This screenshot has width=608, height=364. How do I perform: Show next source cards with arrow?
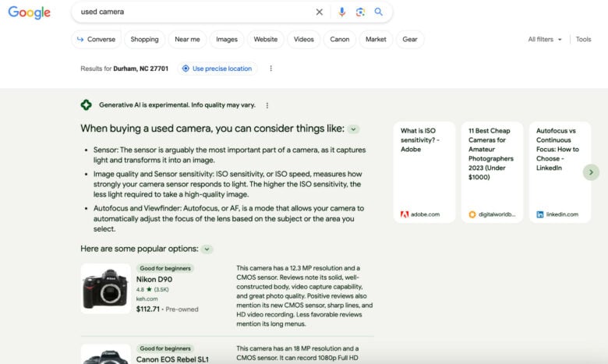click(x=591, y=172)
